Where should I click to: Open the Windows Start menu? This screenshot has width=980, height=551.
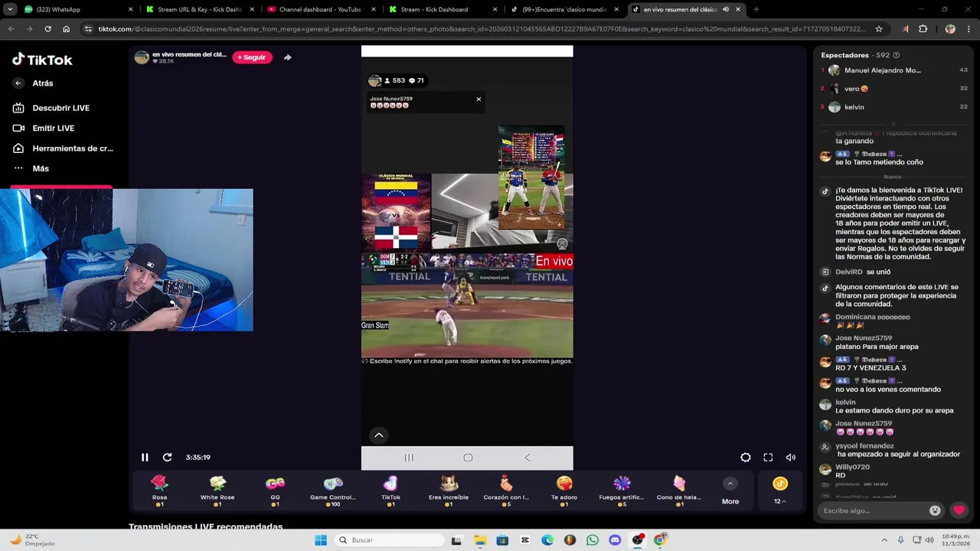tap(321, 540)
